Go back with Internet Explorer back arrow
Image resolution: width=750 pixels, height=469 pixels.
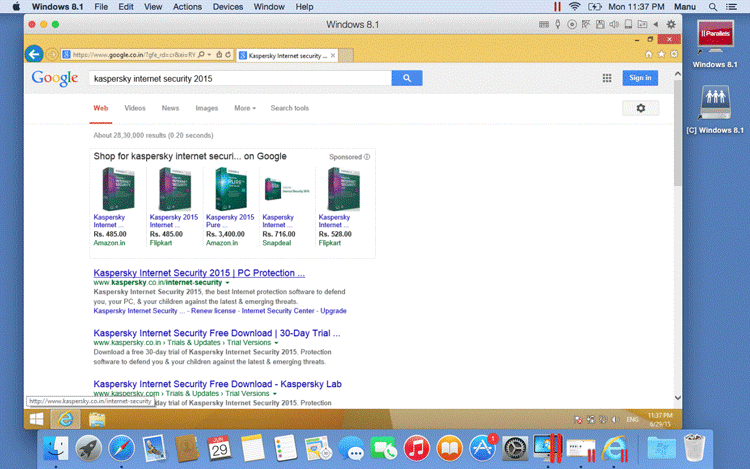click(34, 55)
